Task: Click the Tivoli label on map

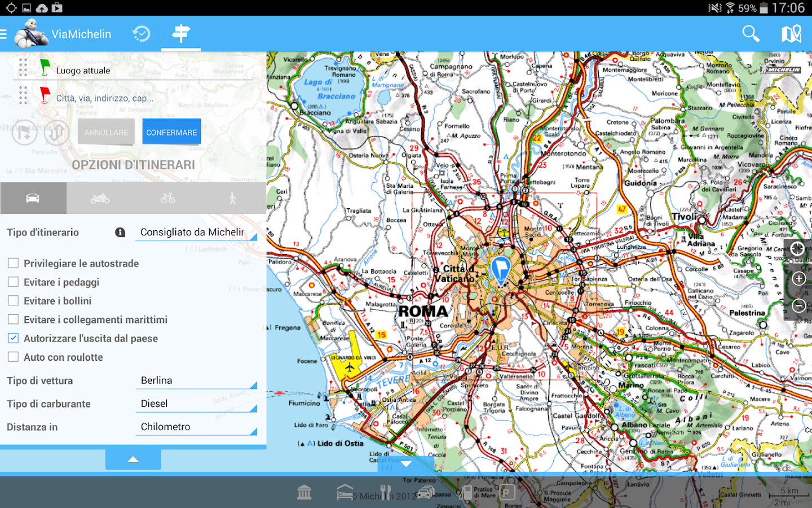Action: coord(684,217)
